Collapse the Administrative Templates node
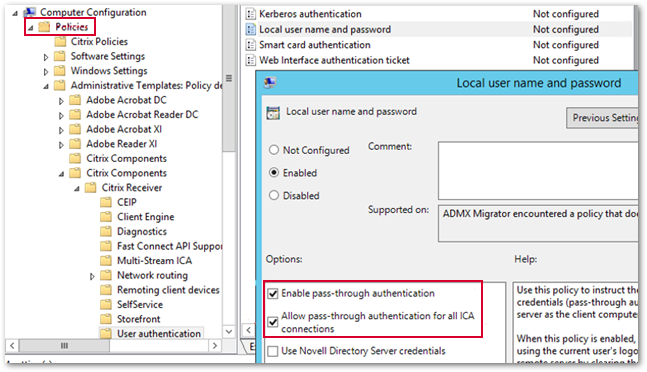 (46, 87)
